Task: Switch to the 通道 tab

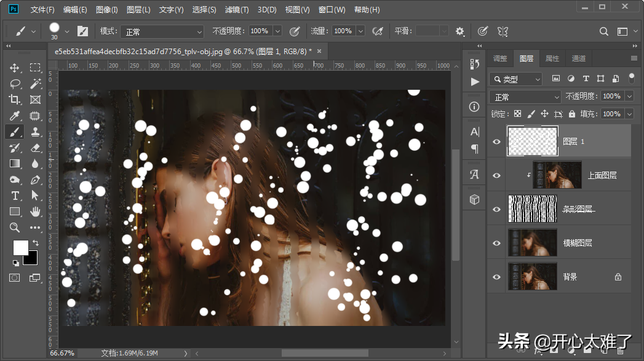Action: pos(579,58)
